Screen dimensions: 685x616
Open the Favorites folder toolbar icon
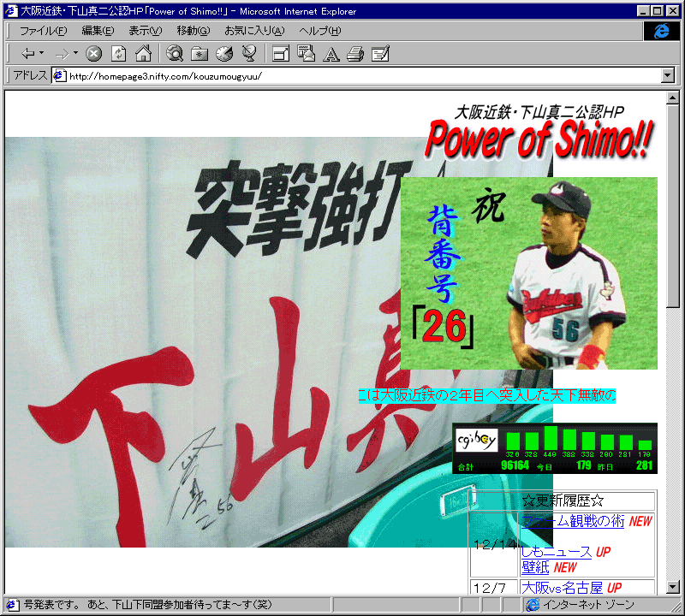pos(200,54)
